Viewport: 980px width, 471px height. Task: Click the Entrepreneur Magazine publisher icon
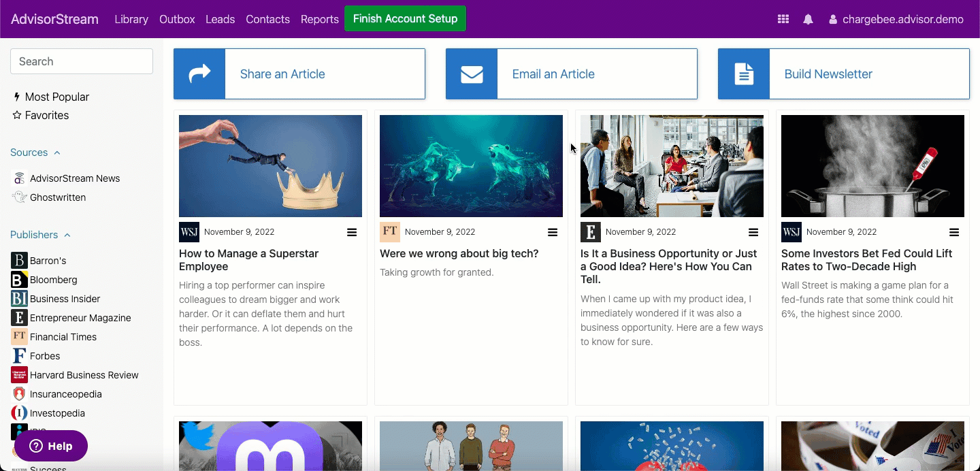click(x=19, y=317)
